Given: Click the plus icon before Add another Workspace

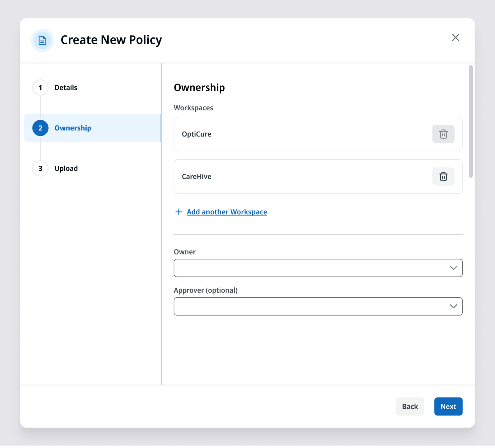Looking at the screenshot, I should pos(179,212).
